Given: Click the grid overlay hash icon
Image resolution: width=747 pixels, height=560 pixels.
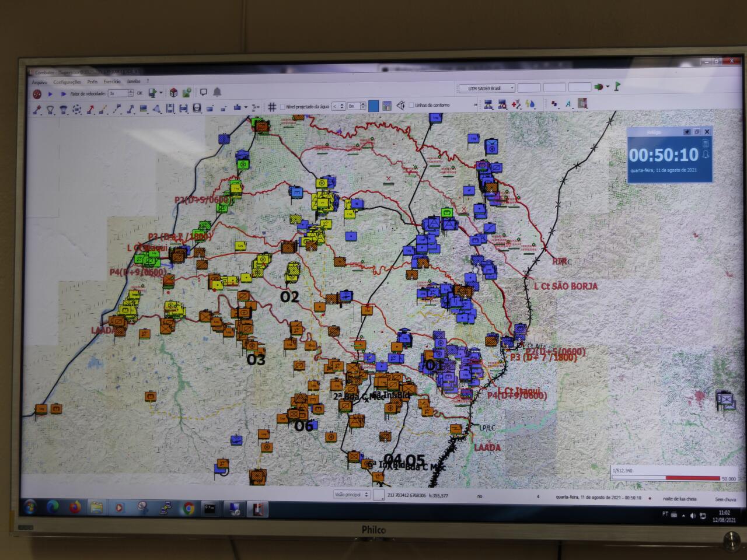Looking at the screenshot, I should click(271, 107).
